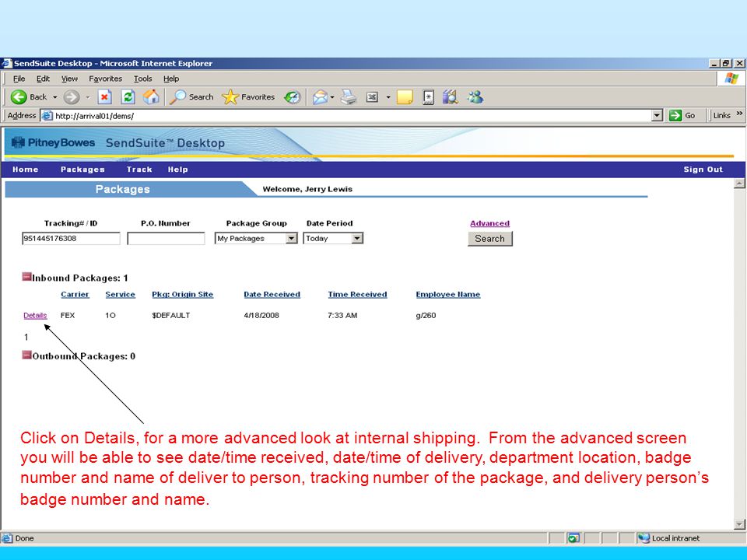Refresh the page with green arrows icon
This screenshot has height=560, width=747.
click(x=128, y=97)
